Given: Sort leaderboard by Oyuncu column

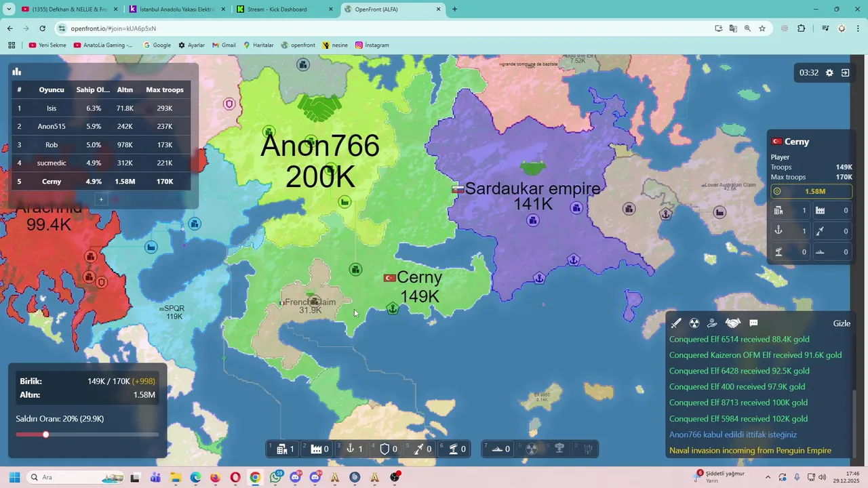Looking at the screenshot, I should 52,89.
